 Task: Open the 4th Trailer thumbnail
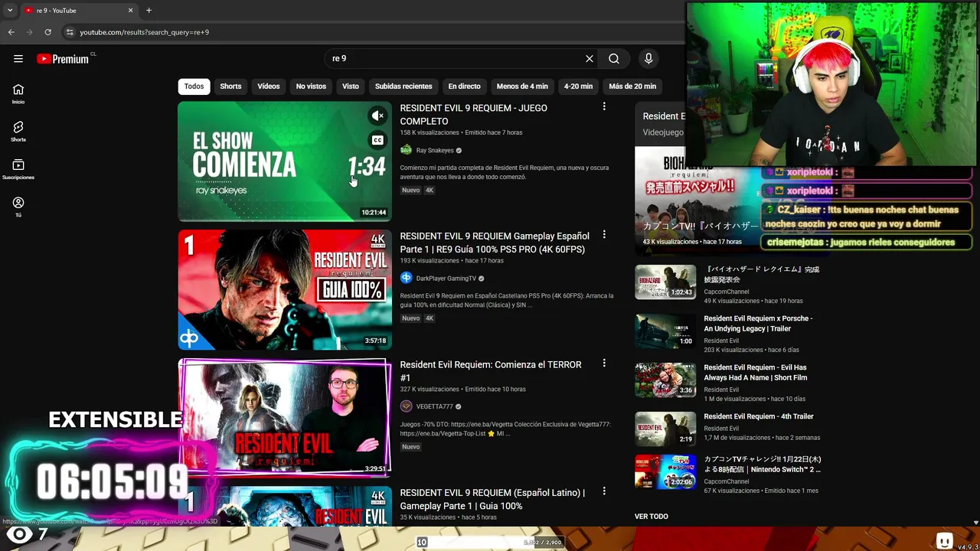[665, 429]
